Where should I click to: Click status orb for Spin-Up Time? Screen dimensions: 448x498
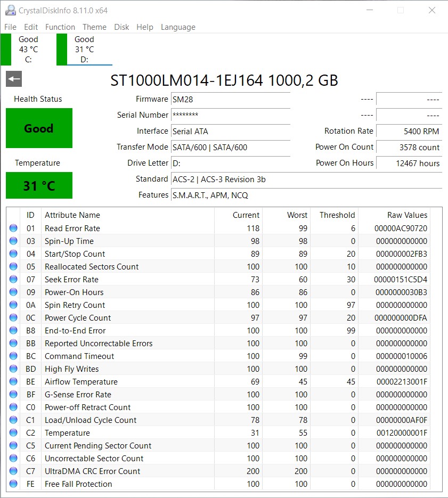(13, 241)
